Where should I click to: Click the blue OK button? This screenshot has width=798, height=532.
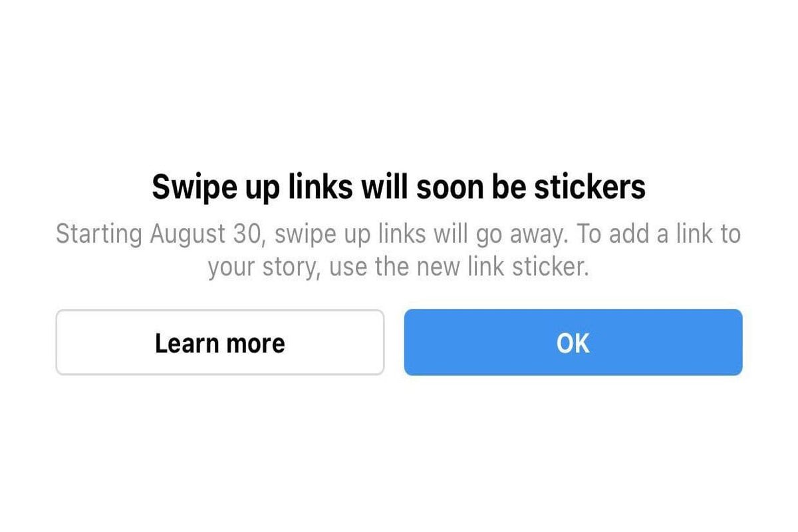tap(573, 342)
